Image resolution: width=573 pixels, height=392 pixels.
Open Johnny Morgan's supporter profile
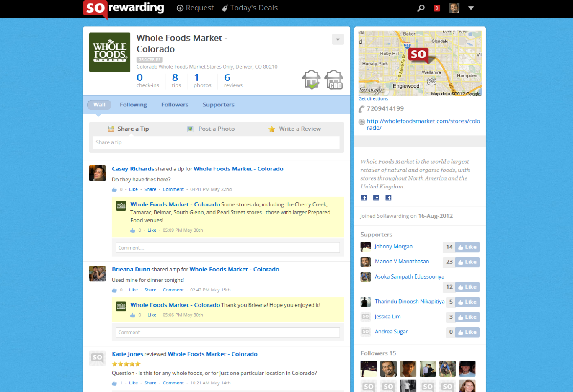coord(394,247)
